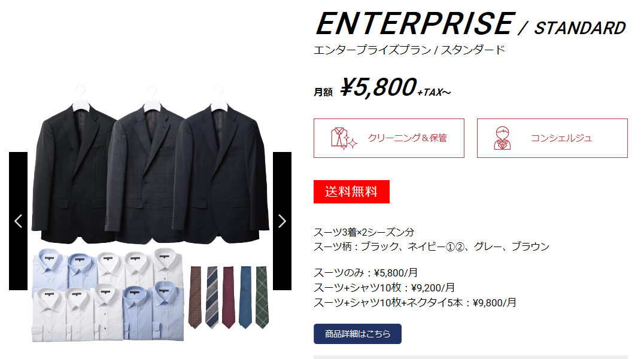This screenshot has width=644, height=359.
Task: Select the black suit jacket on the left
Action: (74, 172)
